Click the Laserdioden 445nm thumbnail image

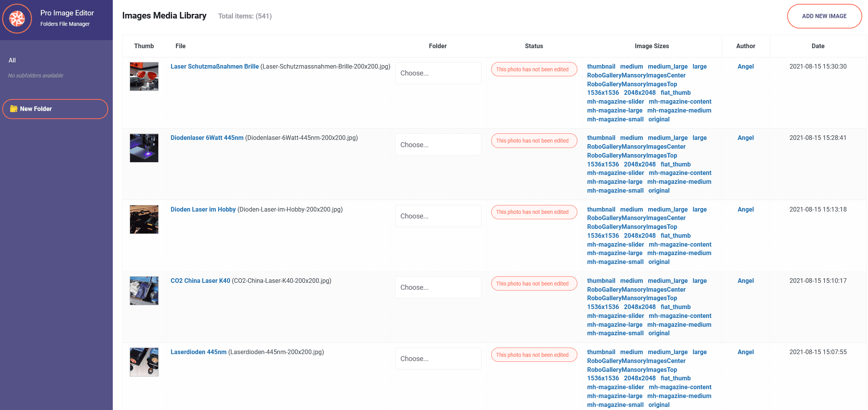[x=144, y=362]
